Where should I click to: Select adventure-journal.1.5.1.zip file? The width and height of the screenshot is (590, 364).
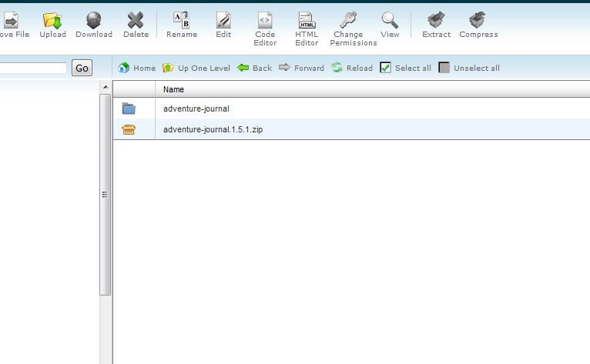[x=213, y=130]
